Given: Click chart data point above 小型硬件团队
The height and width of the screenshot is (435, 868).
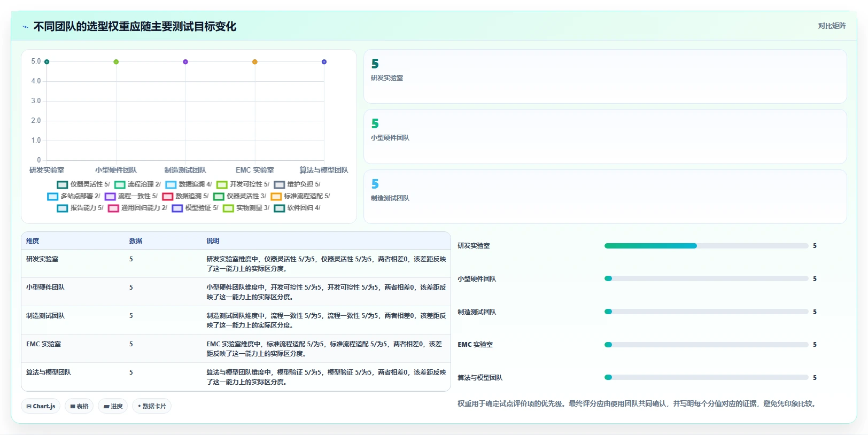Looking at the screenshot, I should coord(116,62).
